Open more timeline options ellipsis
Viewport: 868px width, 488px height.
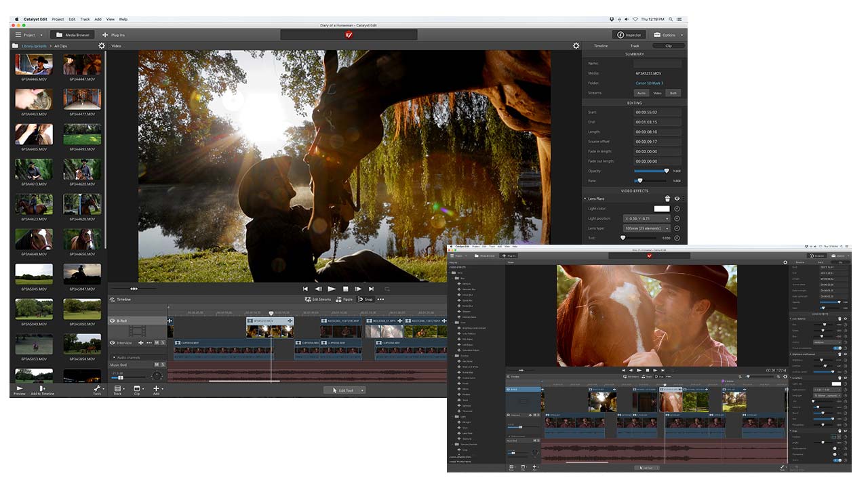tap(380, 299)
